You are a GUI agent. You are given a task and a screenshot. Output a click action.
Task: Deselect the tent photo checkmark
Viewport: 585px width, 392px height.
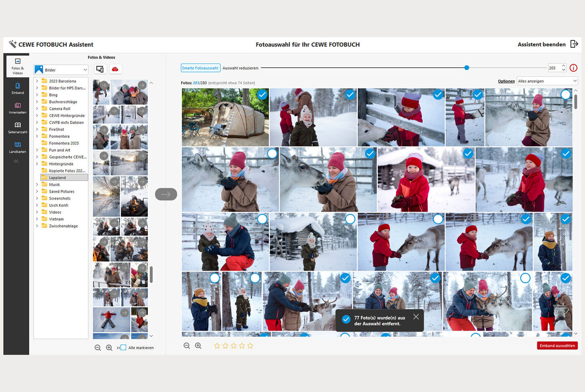262,94
